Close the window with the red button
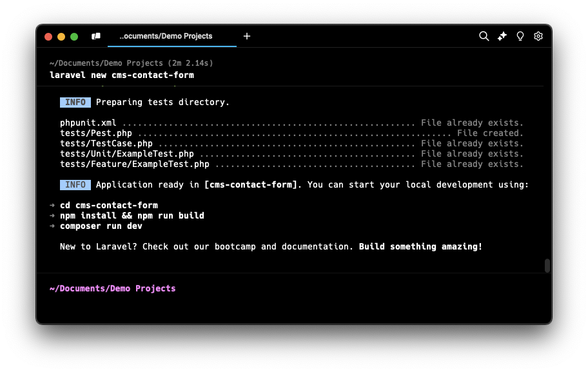Screen dimensions: 588x372 tap(48, 37)
